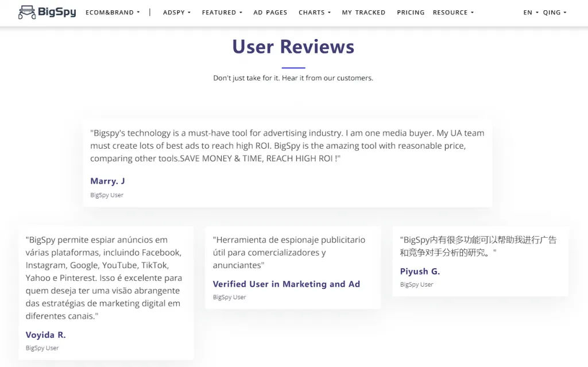Click the Marry. J reviewer name
This screenshot has width=588, height=367.
(107, 181)
